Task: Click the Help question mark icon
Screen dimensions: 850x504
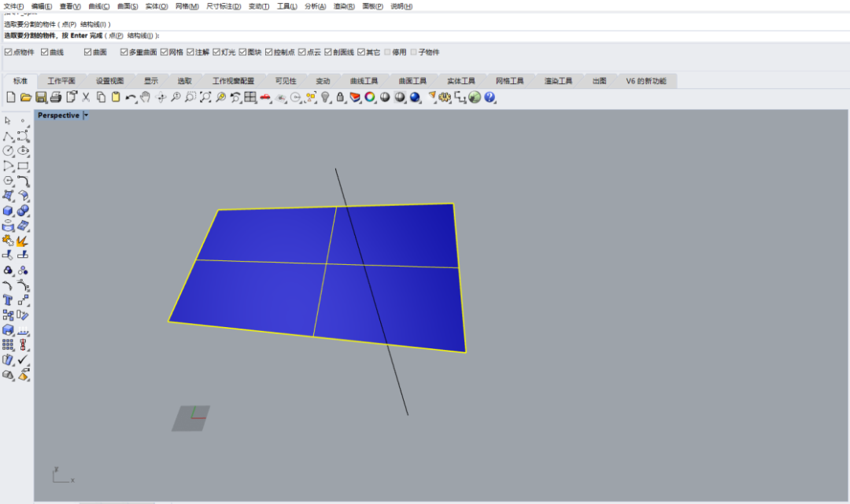Action: click(490, 97)
